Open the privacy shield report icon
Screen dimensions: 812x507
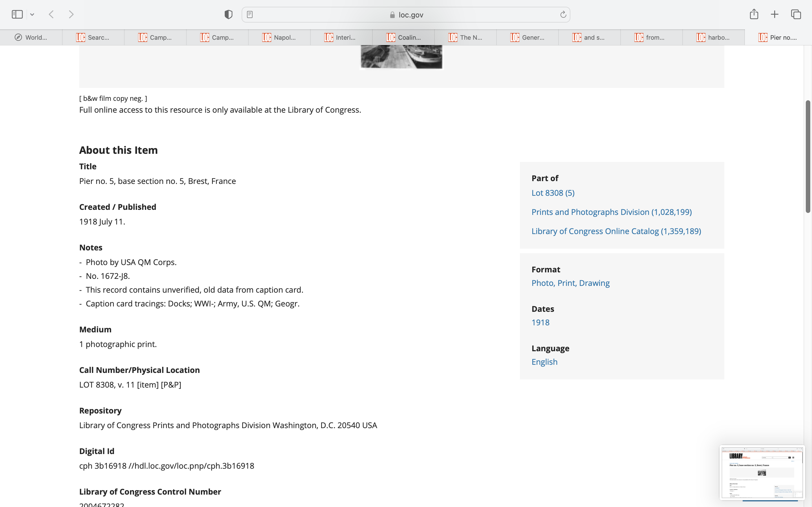coord(228,14)
